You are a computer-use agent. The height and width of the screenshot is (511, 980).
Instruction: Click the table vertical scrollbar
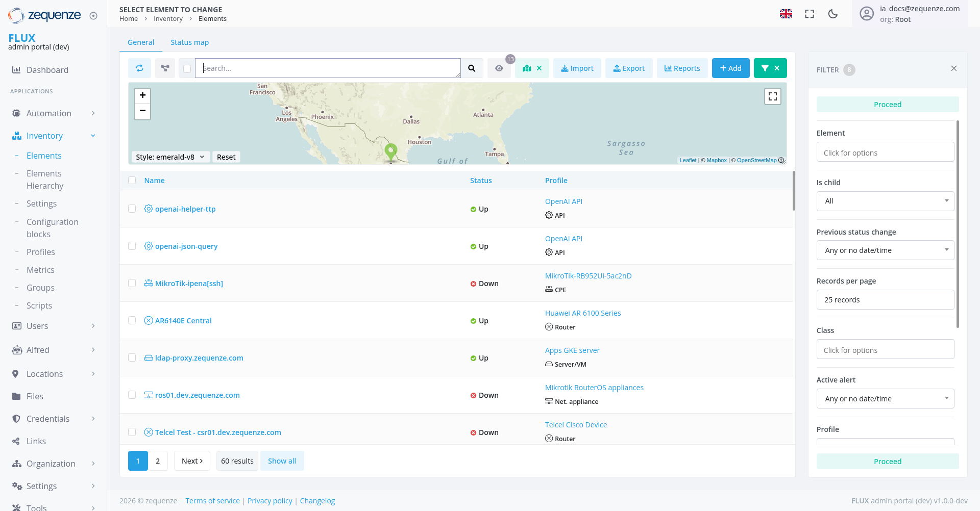(x=794, y=191)
